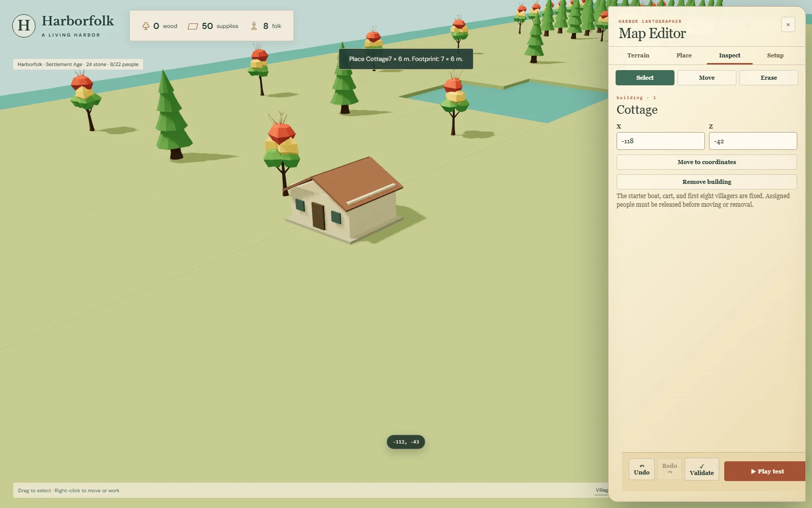Go to the Setup tab

775,55
